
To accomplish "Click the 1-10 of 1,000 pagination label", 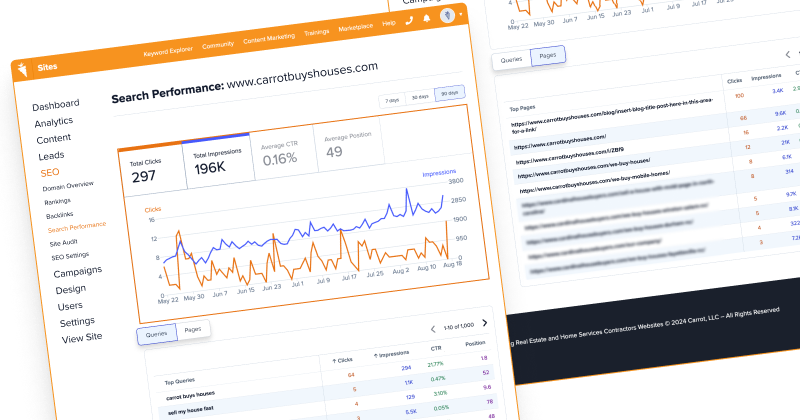I will click(459, 326).
